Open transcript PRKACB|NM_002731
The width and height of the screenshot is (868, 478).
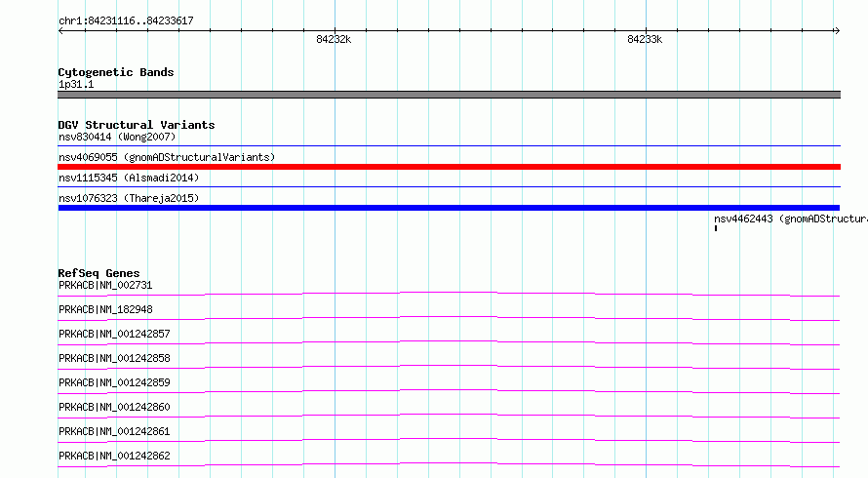click(x=105, y=285)
